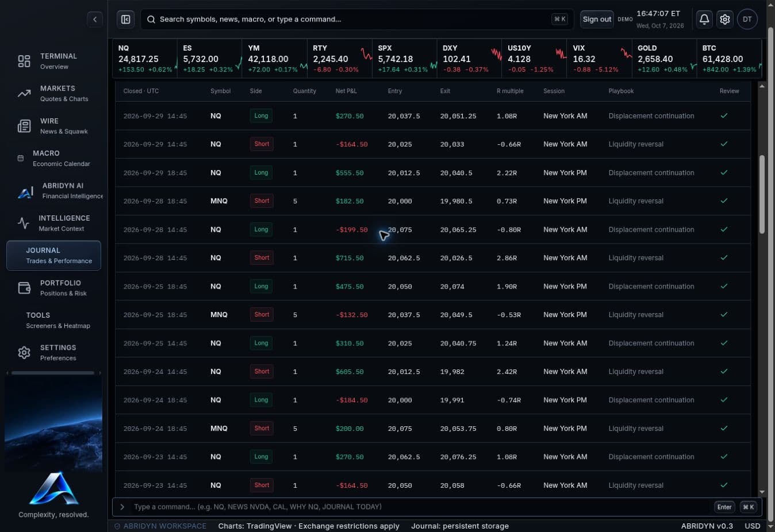Click the Long badge on 2026-09-29 18:45 row
Image resolution: width=775 pixels, height=532 pixels.
pyautogui.click(x=261, y=172)
